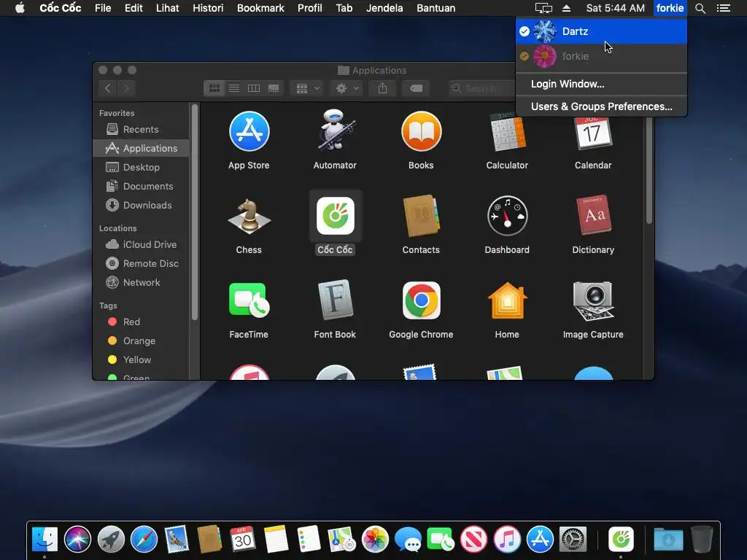Image resolution: width=747 pixels, height=560 pixels.
Task: Choose Login Window… from user menu
Action: click(601, 85)
